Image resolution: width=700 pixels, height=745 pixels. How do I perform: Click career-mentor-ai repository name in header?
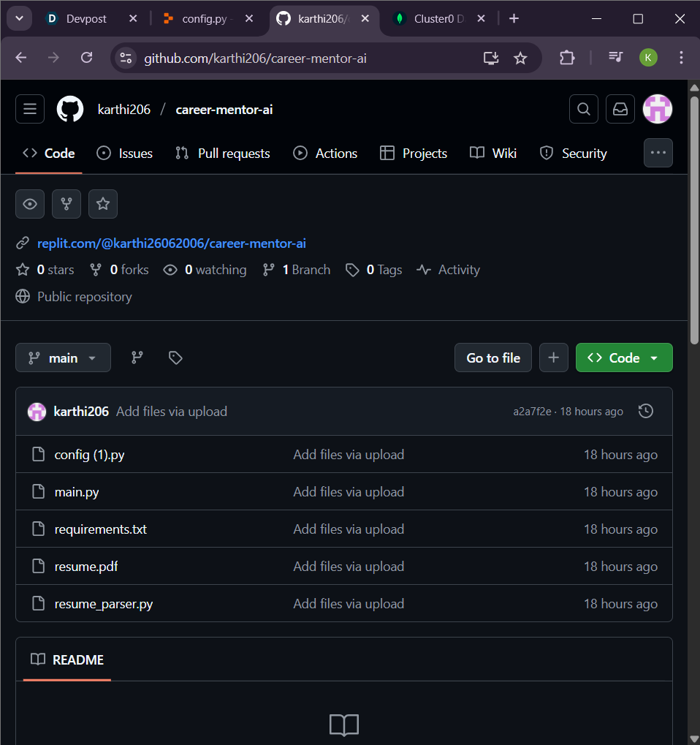pos(224,109)
